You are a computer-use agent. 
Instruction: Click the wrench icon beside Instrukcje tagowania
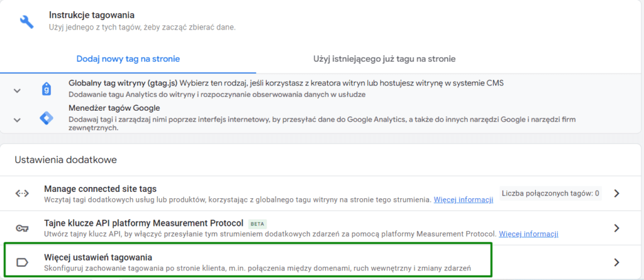coord(27,21)
